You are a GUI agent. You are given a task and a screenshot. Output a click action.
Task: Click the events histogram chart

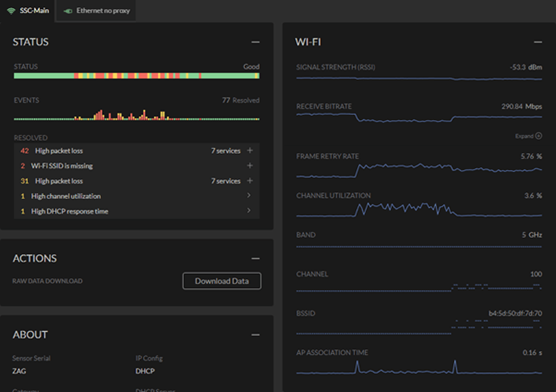pyautogui.click(x=137, y=115)
